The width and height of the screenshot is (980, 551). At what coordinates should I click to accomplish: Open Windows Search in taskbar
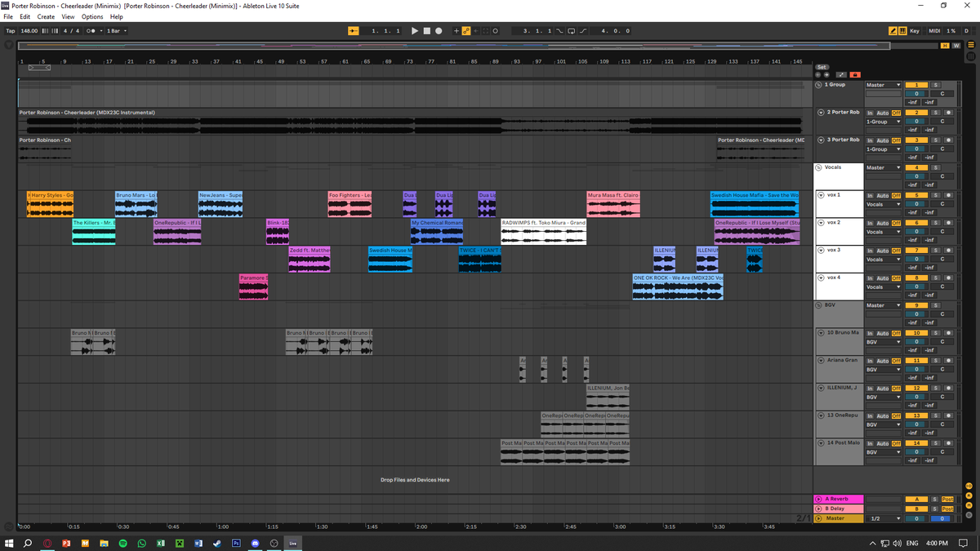coord(28,543)
